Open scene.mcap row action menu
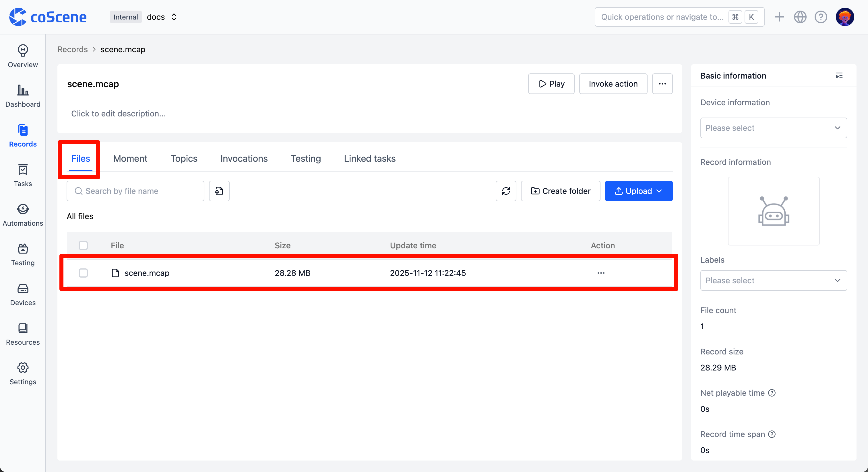Viewport: 868px width, 472px height. 601,273
